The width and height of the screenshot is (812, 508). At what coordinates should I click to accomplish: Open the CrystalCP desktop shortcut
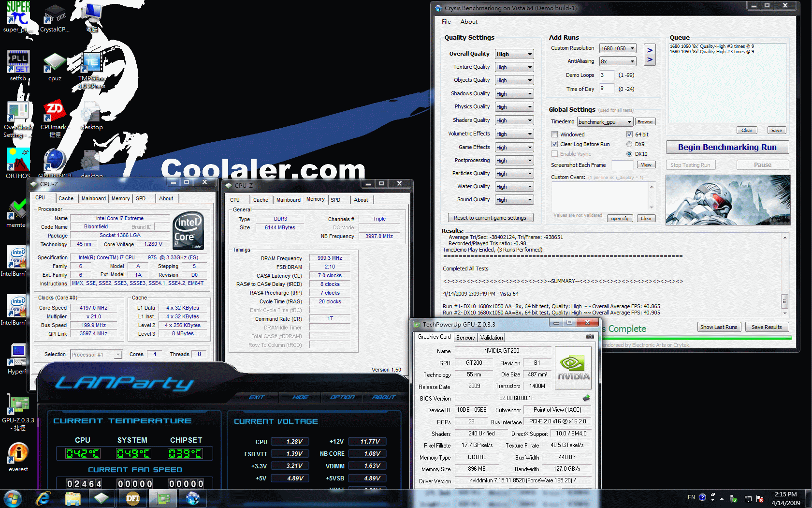pyautogui.click(x=55, y=17)
